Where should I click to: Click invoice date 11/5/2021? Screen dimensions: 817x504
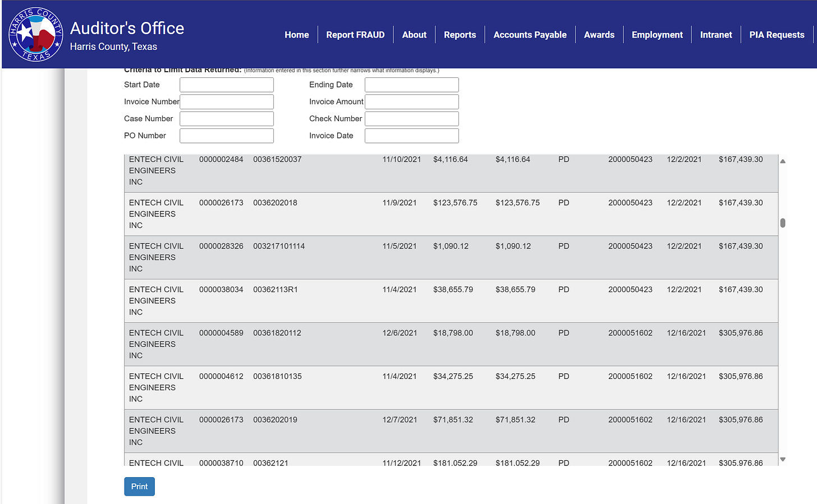[400, 246]
